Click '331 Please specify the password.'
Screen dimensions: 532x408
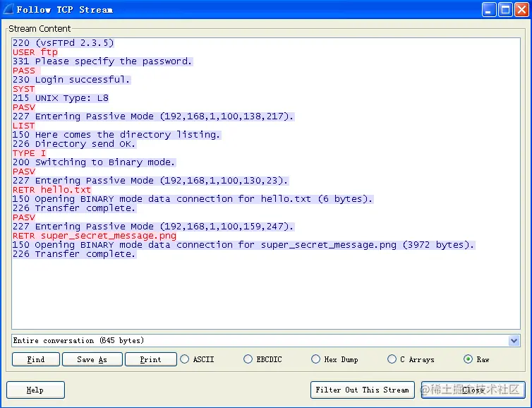point(102,61)
